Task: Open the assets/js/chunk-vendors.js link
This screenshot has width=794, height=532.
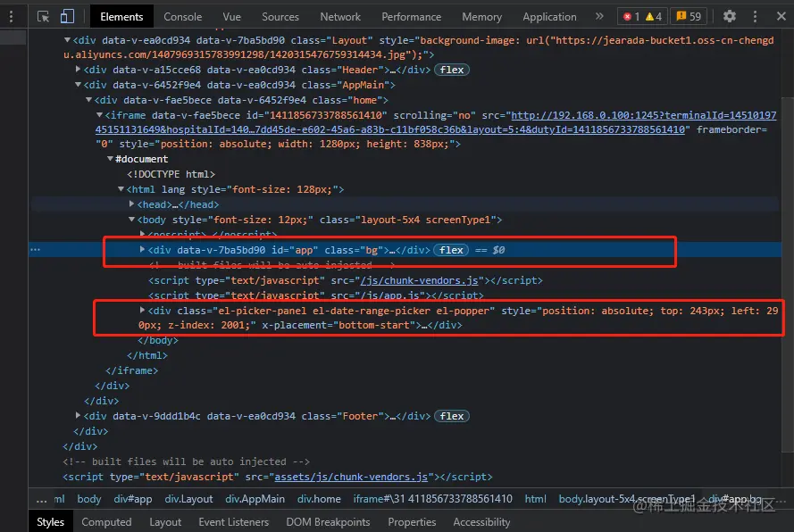Action: pyautogui.click(x=351, y=477)
